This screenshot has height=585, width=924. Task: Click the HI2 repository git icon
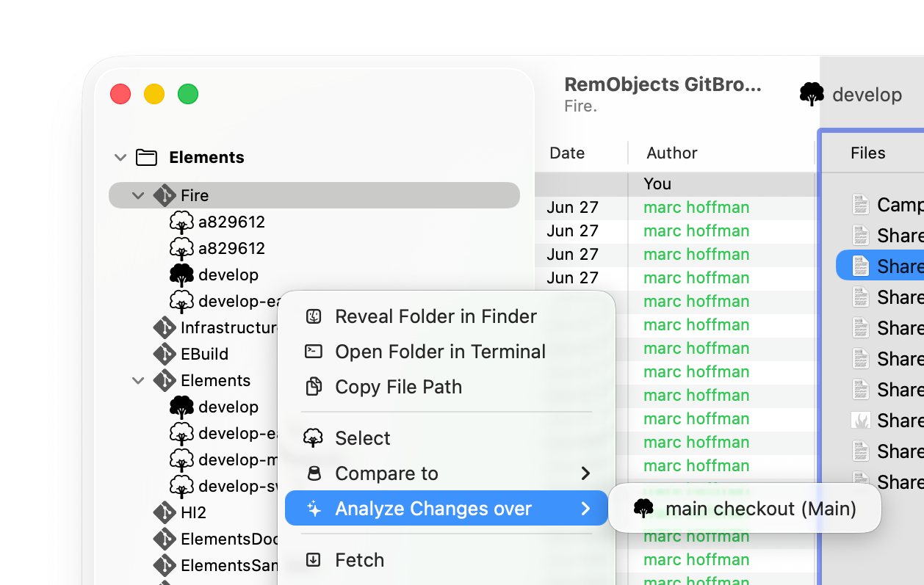pyautogui.click(x=165, y=512)
